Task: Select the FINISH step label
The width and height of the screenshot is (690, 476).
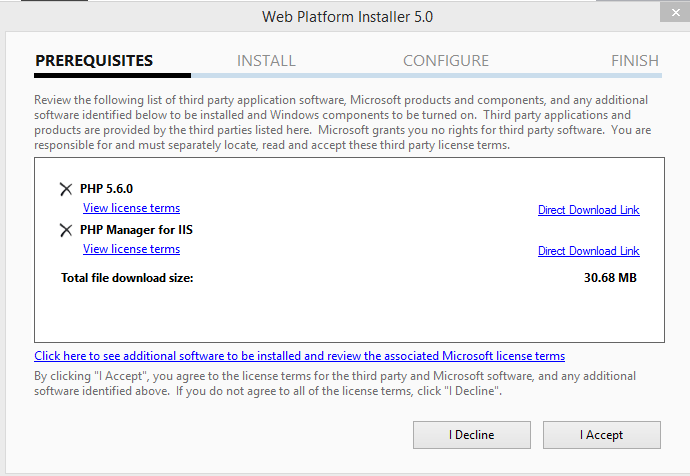Action: pyautogui.click(x=635, y=61)
